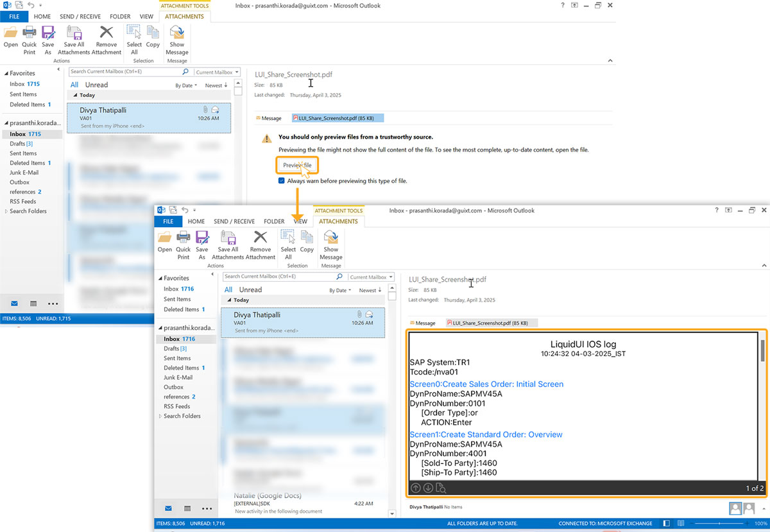Image resolution: width=770 pixels, height=532 pixels.
Task: Expand the people pane at the bottom of the front window
Action: pyautogui.click(x=764, y=508)
